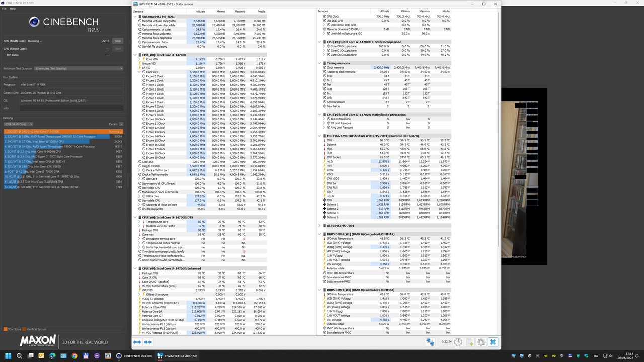This screenshot has height=362, width=644.
Task: Open Microsoft Edge from the taskbar
Action: coord(52,356)
